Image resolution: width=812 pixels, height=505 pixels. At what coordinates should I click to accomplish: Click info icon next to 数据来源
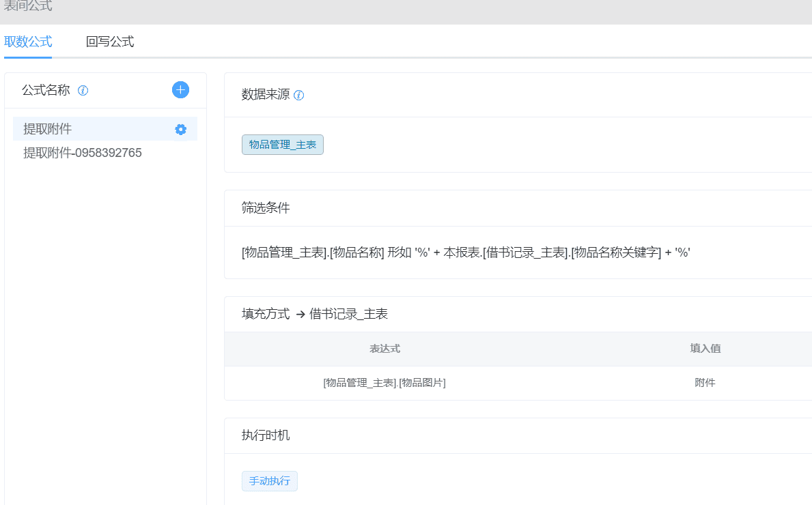point(299,96)
